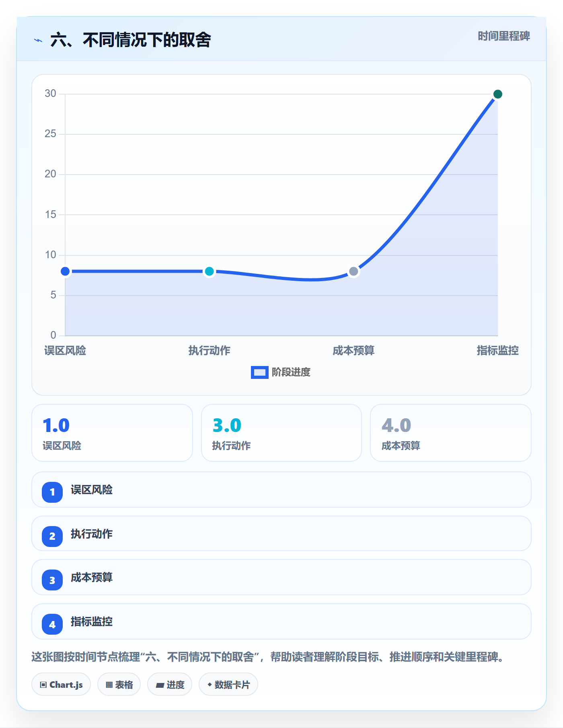Viewport: 563px width, 728px height.
Task: Click the 20 tick on the y-axis
Action: [x=50, y=174]
